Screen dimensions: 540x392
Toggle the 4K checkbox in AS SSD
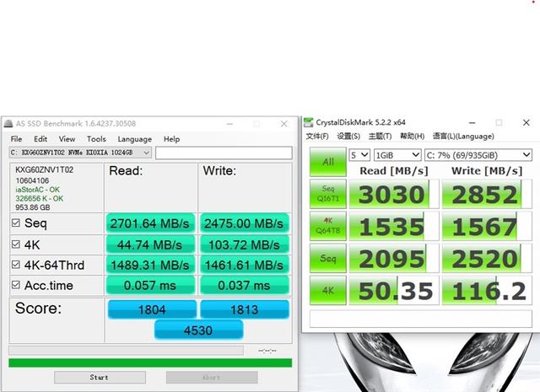(x=16, y=244)
